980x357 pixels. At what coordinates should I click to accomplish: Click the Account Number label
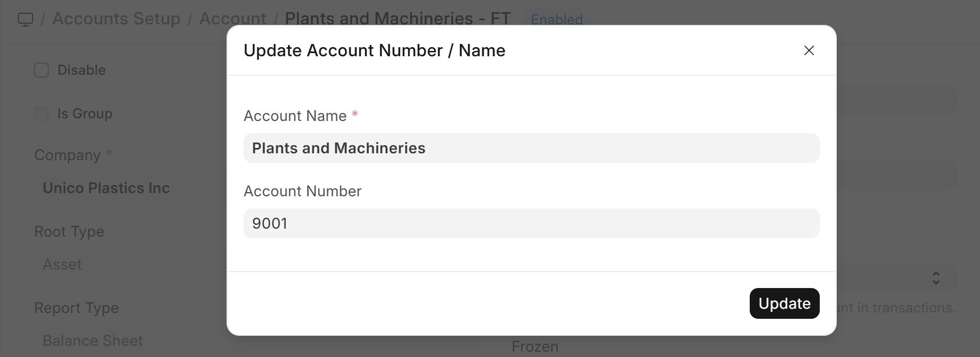tap(302, 191)
